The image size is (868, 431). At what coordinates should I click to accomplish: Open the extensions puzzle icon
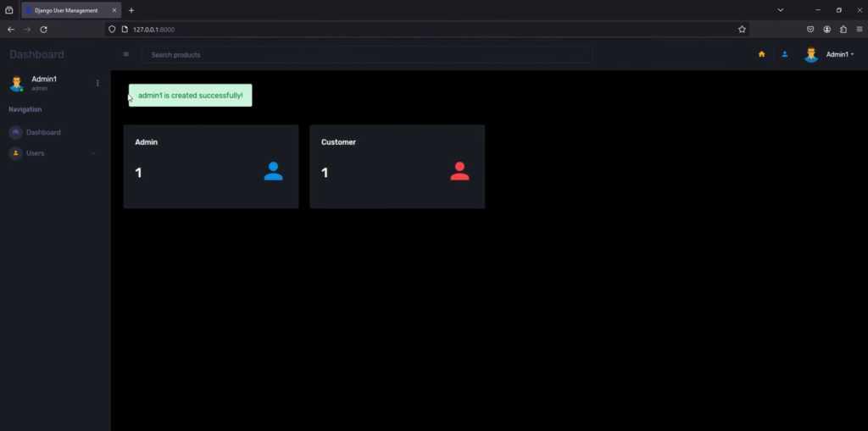pyautogui.click(x=843, y=30)
